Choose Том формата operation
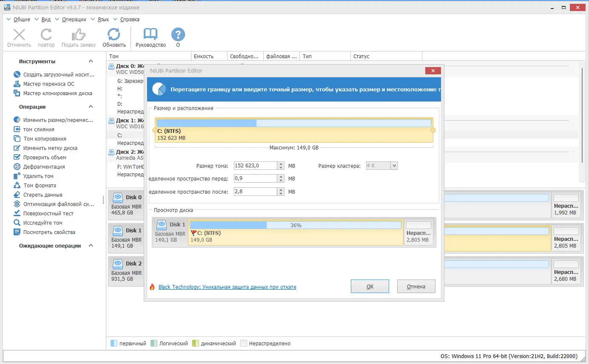This screenshot has width=589, height=364. pos(35,186)
